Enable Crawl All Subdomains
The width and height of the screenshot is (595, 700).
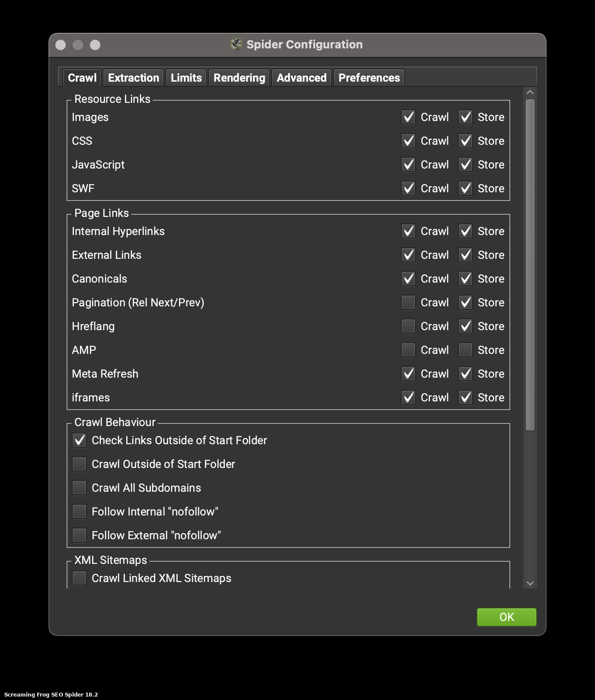click(80, 488)
